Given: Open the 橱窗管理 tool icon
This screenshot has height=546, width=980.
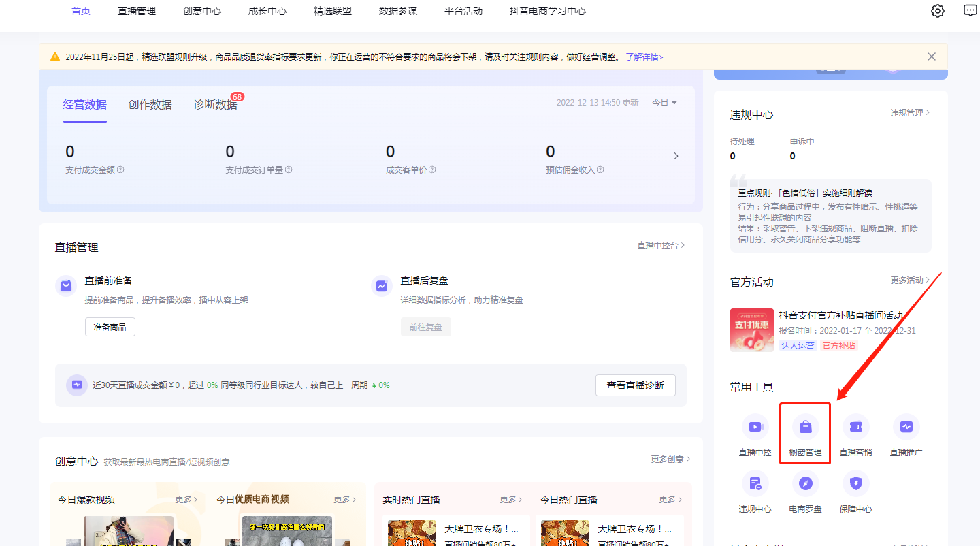Looking at the screenshot, I should coord(805,427).
